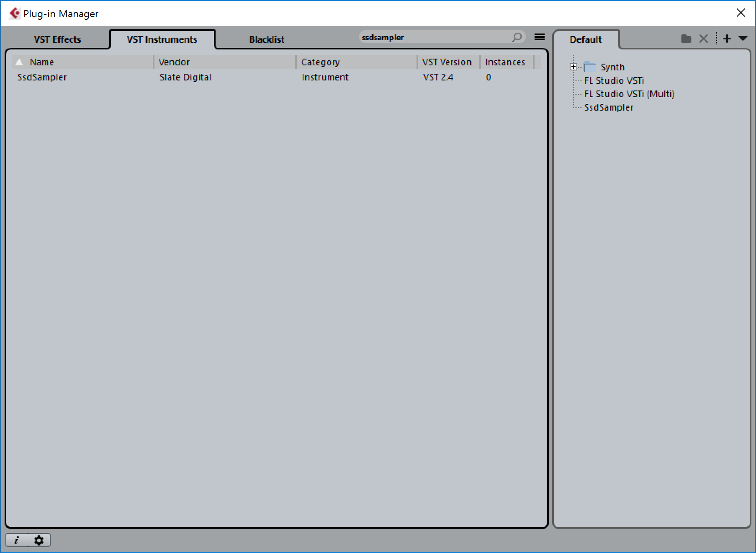Add a new collection with plus icon
The width and height of the screenshot is (756, 553).
[727, 39]
